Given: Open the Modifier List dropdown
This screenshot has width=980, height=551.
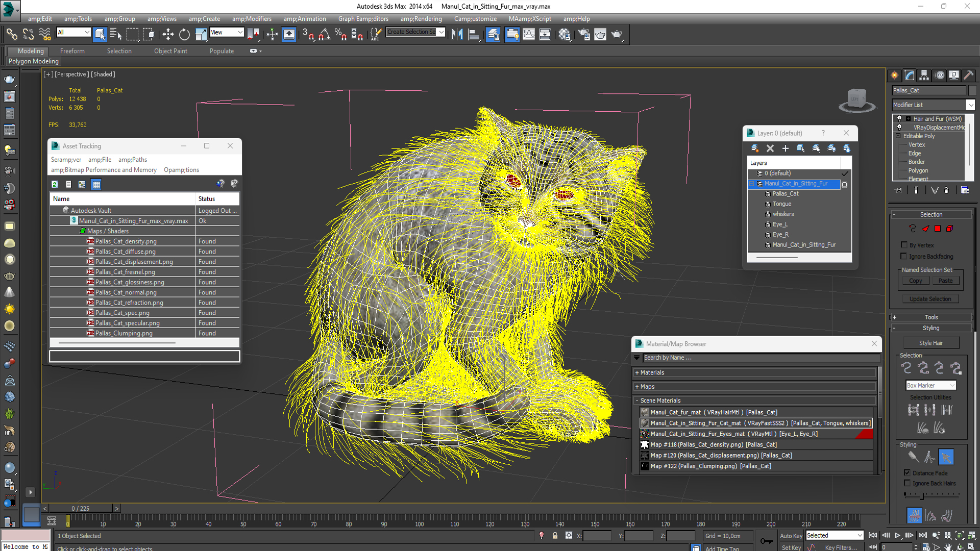Looking at the screenshot, I should (970, 105).
